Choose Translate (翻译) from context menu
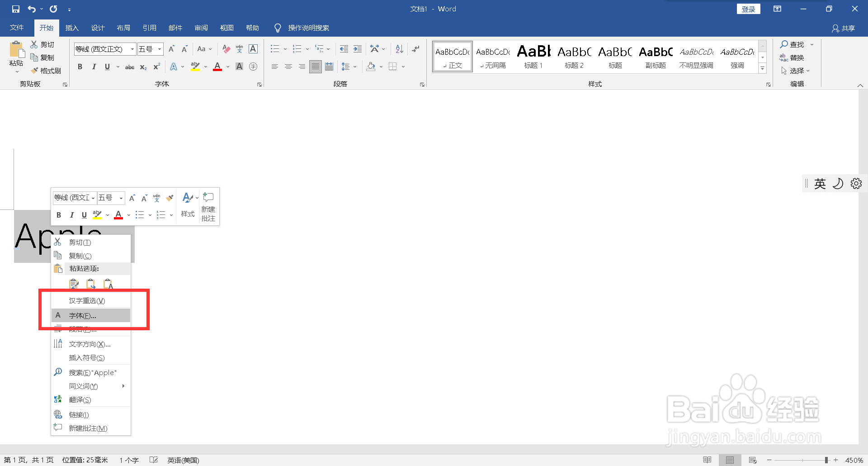This screenshot has height=466, width=868. [91, 399]
